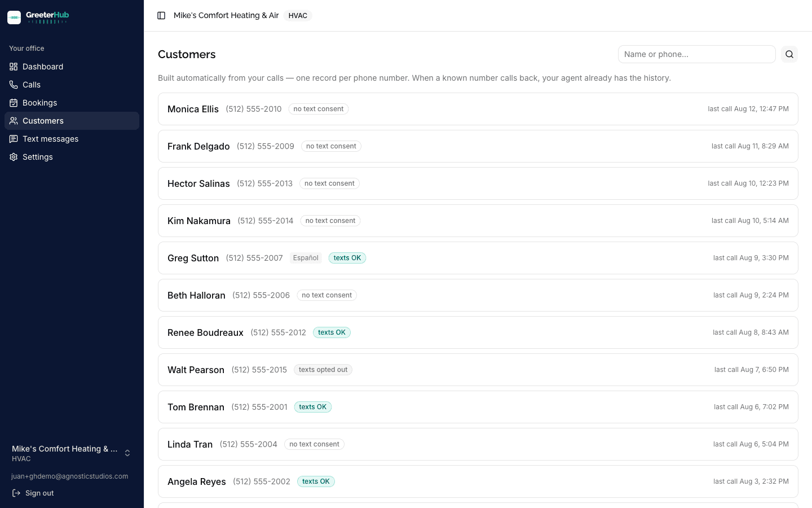Screen dimensions: 812x508
Task: Click the GreeterHub logo icon
Action: click(x=14, y=17)
